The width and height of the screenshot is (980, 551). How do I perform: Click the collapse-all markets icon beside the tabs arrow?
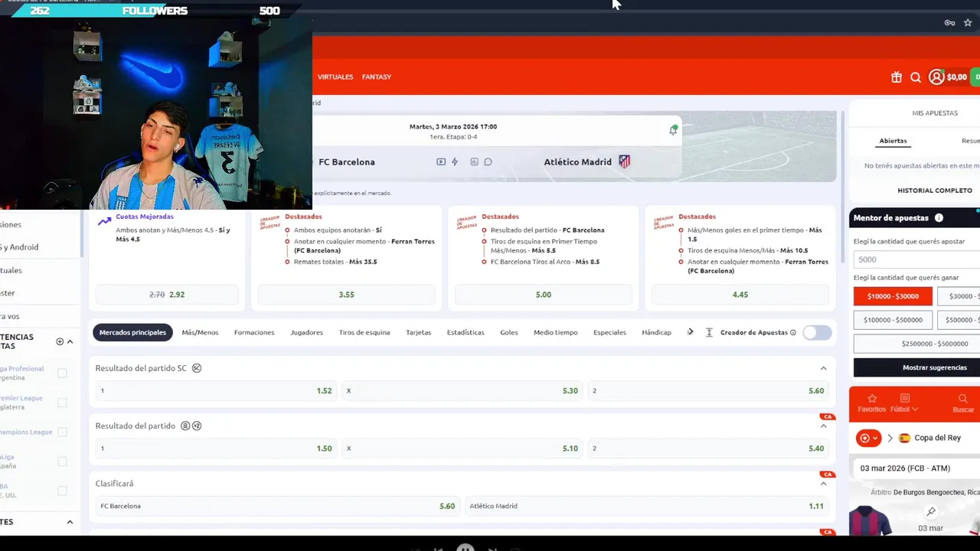pyautogui.click(x=709, y=332)
